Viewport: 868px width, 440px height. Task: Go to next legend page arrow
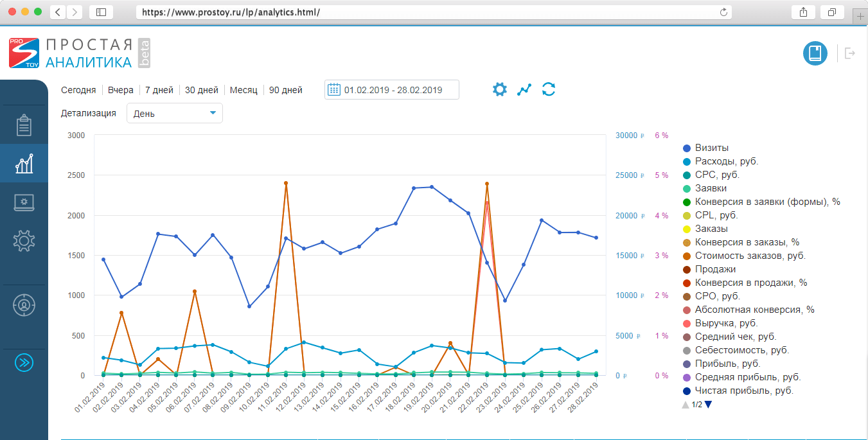[x=708, y=405]
